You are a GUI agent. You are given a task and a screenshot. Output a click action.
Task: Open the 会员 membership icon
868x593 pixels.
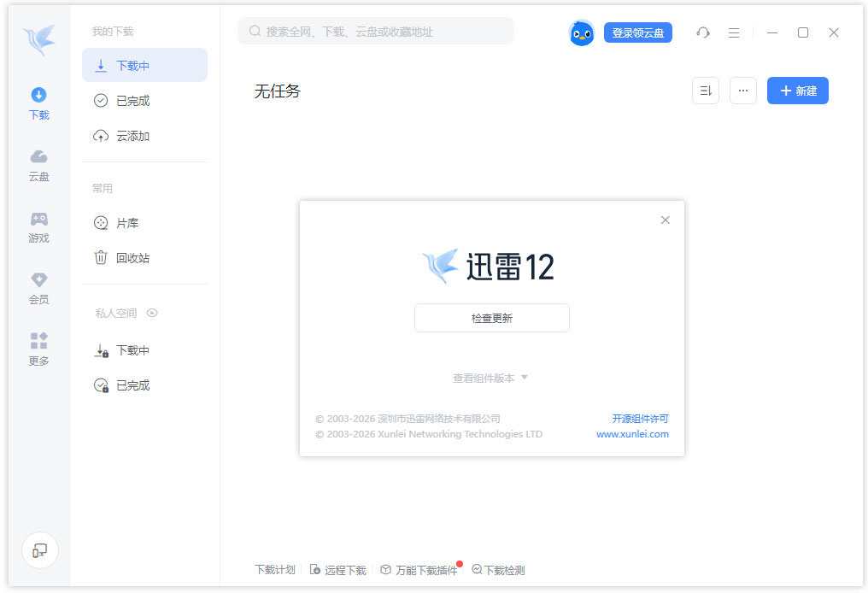pos(38,287)
